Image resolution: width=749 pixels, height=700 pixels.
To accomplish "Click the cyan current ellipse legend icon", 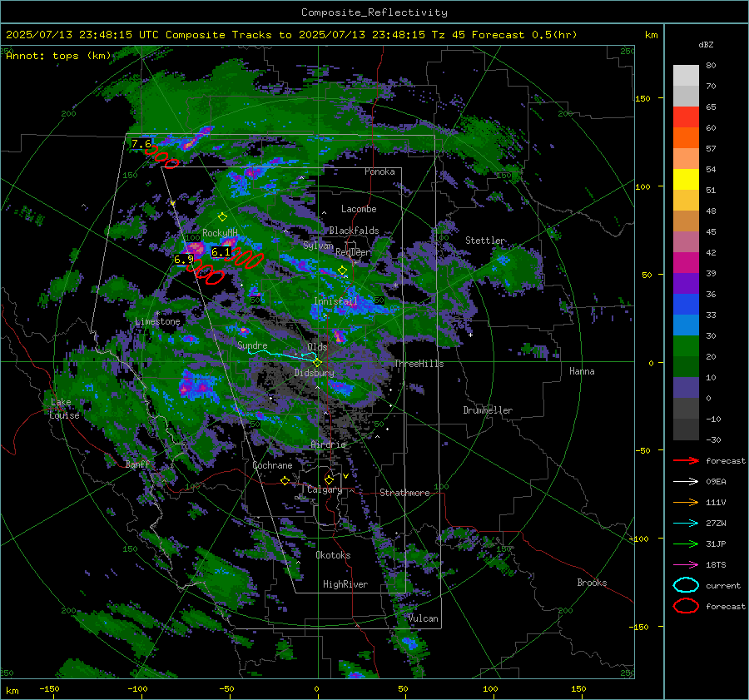I will point(686,585).
